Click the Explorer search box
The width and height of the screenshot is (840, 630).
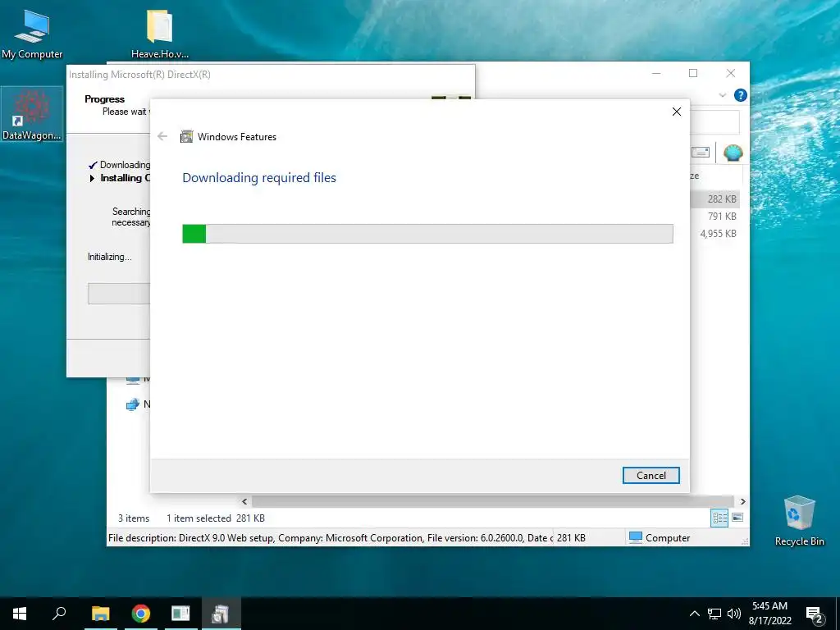[714, 123]
